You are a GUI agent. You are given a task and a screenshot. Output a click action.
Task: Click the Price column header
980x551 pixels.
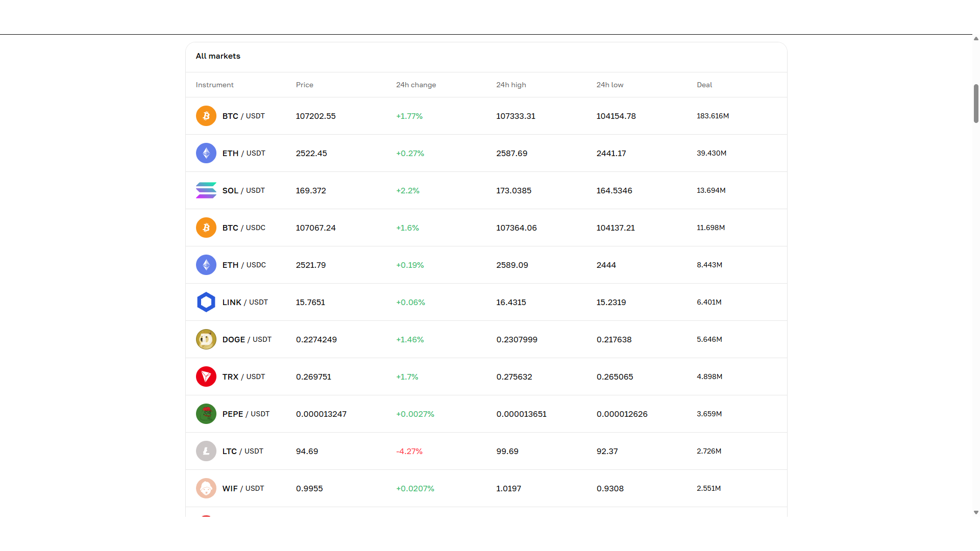pyautogui.click(x=305, y=85)
